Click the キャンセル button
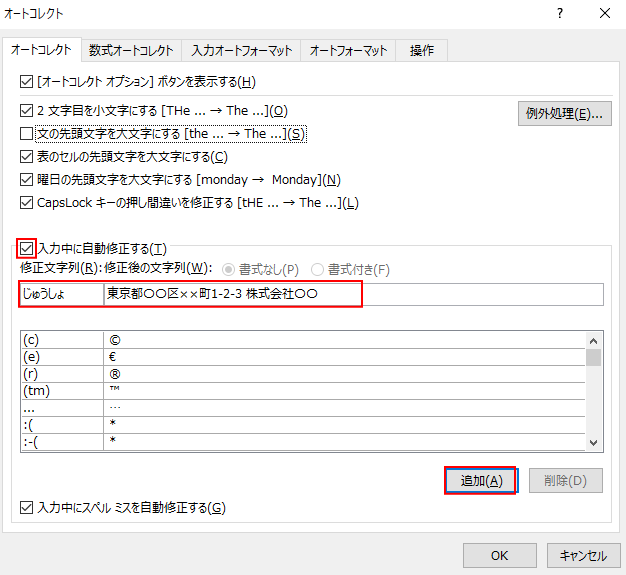626x575 pixels. (x=583, y=556)
